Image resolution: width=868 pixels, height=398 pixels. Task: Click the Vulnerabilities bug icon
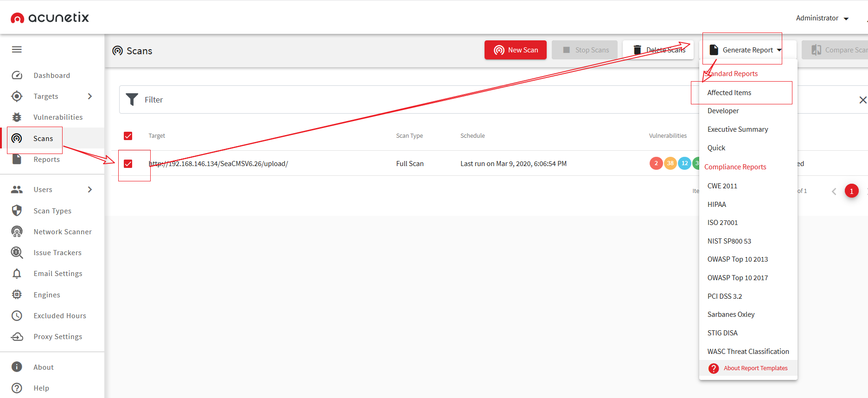click(17, 117)
